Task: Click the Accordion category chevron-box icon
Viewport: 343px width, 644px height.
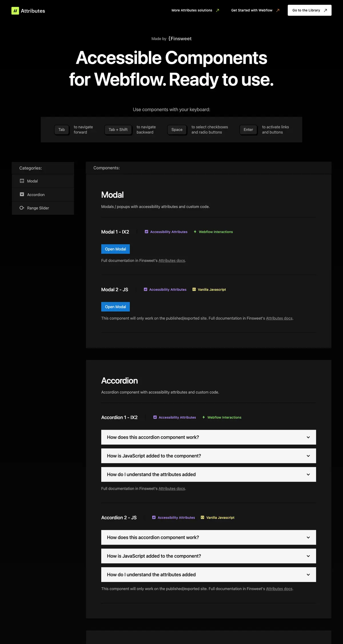Action: pos(22,194)
